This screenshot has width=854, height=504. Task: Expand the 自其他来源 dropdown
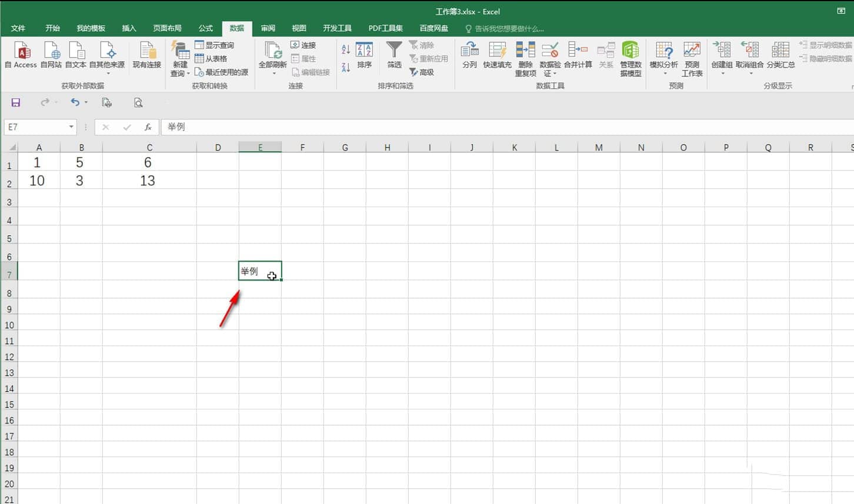click(x=107, y=74)
